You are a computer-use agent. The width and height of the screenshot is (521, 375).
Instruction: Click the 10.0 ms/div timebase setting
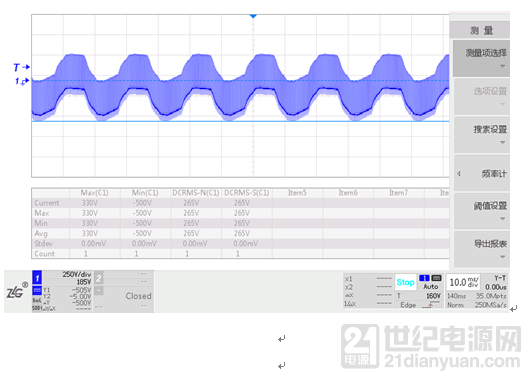coord(464,282)
